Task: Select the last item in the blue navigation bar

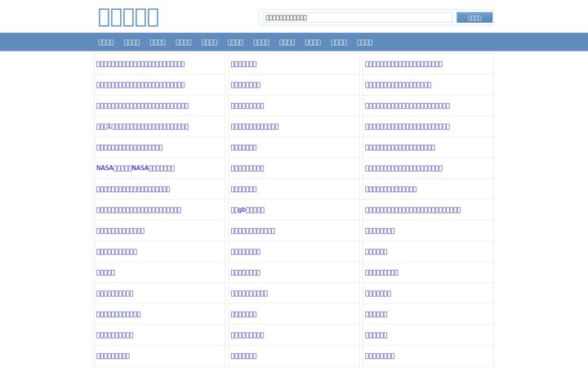Action: pos(364,43)
